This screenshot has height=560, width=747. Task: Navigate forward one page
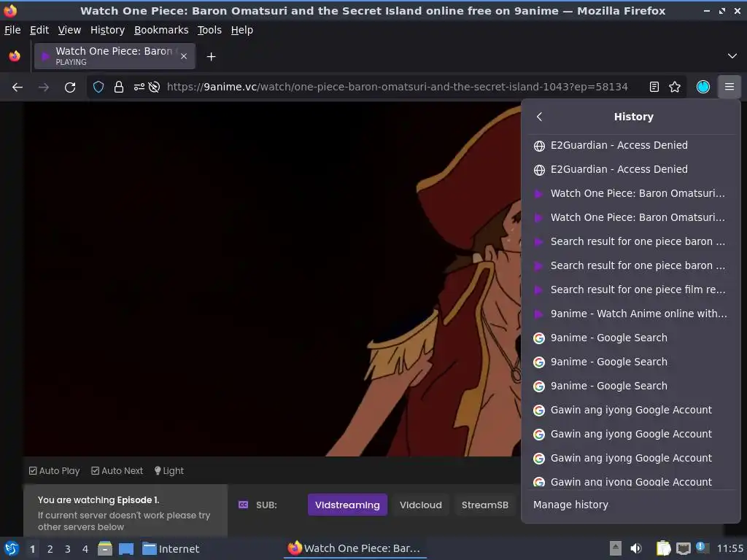click(44, 87)
